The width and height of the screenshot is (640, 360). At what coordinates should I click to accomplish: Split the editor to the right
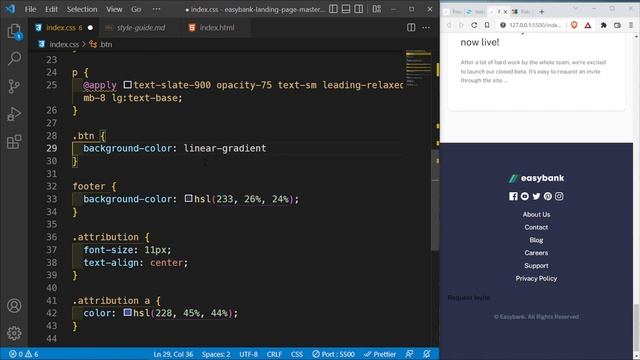tap(411, 27)
